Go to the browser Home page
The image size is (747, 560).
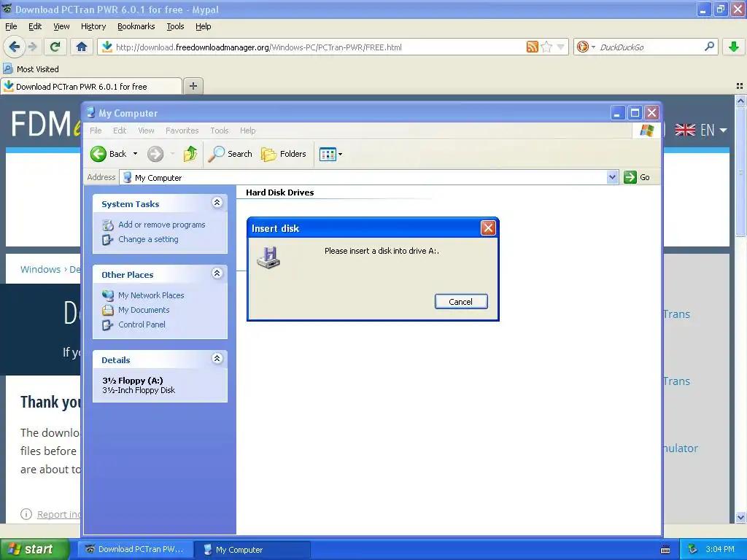82,47
